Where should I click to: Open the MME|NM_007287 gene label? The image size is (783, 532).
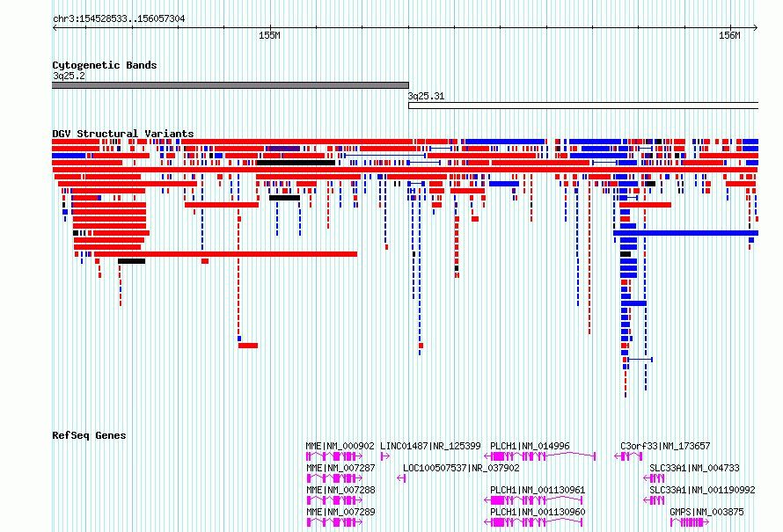[340, 468]
